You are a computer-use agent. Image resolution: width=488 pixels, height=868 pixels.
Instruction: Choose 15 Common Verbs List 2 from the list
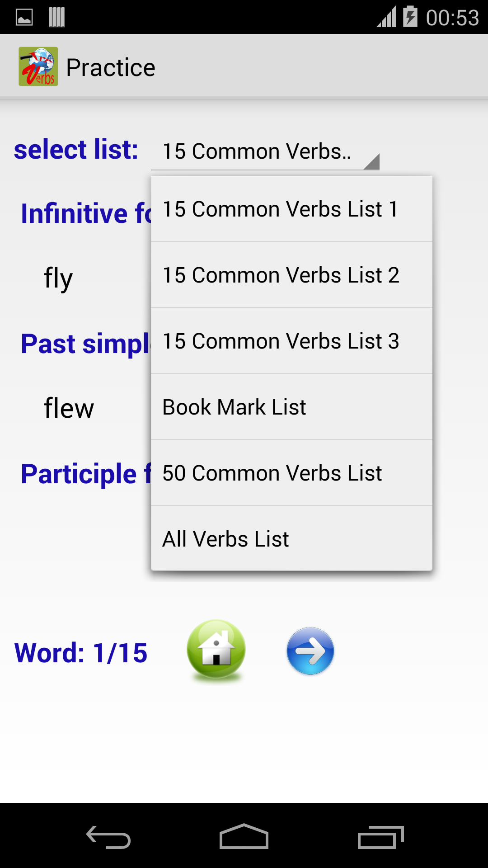click(291, 274)
